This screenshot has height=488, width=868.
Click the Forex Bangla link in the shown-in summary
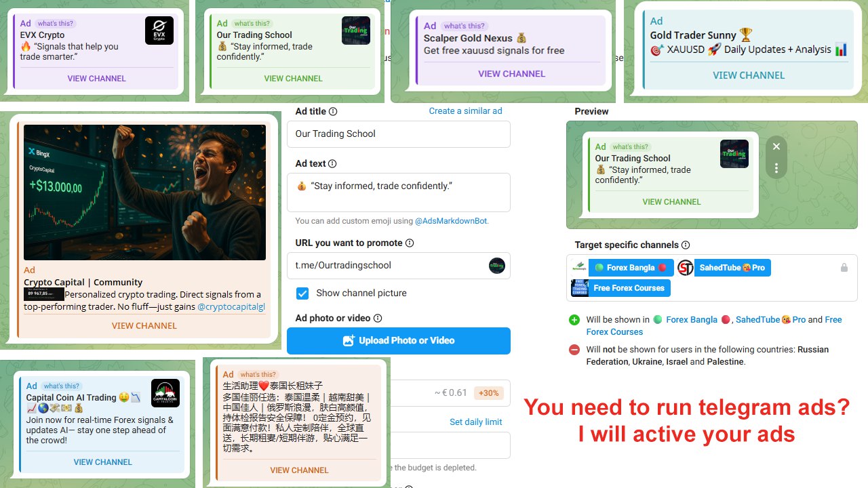tap(692, 320)
